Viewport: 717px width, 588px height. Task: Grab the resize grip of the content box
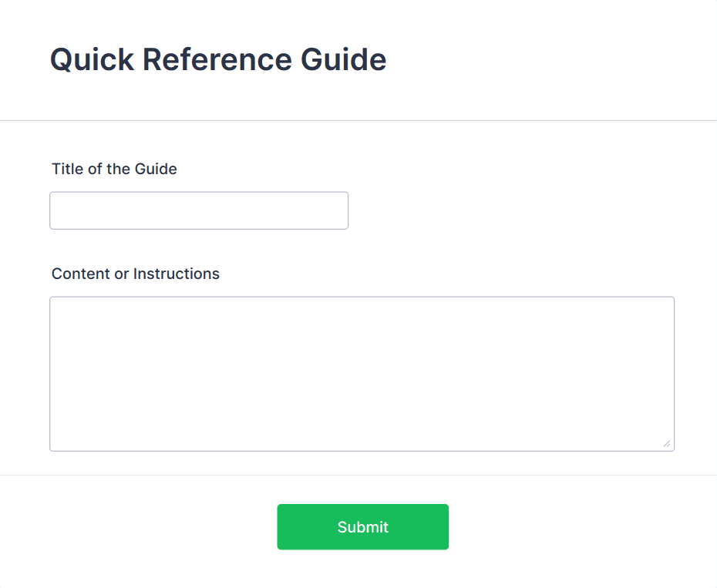666,443
